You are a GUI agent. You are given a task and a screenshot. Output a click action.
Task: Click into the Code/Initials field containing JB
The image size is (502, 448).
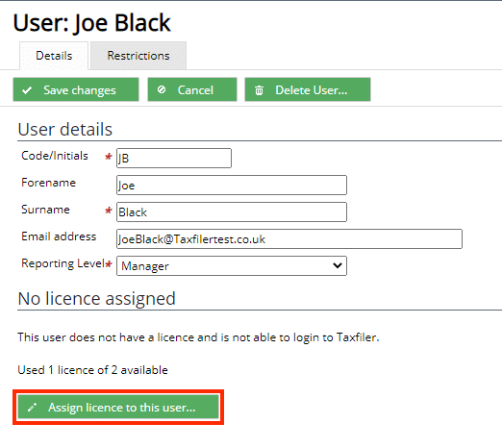point(174,158)
